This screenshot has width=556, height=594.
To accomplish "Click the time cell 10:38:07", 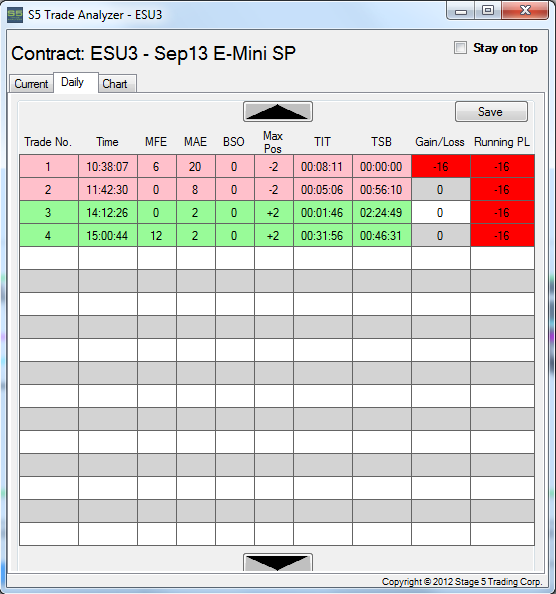I will pos(108,166).
